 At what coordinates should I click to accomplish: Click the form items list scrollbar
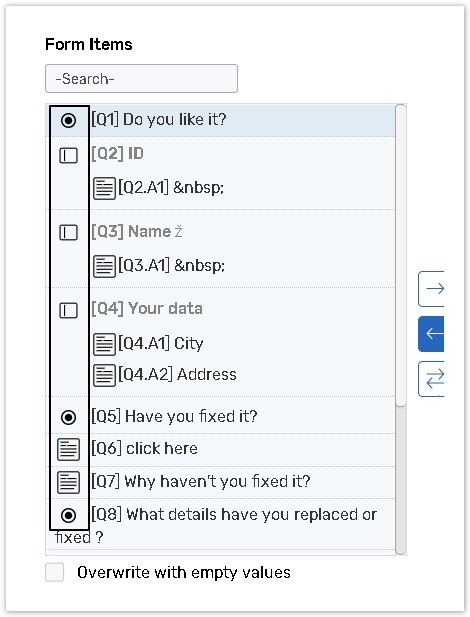tap(401, 330)
